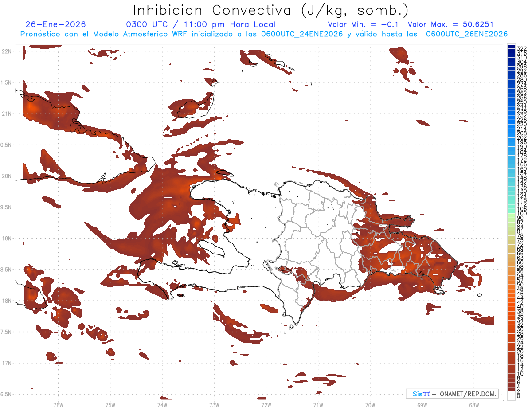This screenshot has height=411, width=532.
Task: Click the "75W" longitude label
Action: click(x=110, y=405)
